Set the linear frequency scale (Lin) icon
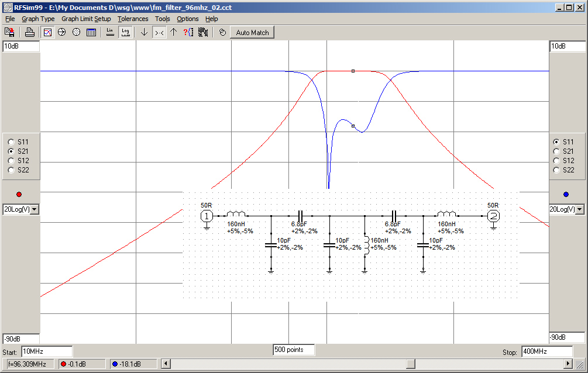 (110, 33)
